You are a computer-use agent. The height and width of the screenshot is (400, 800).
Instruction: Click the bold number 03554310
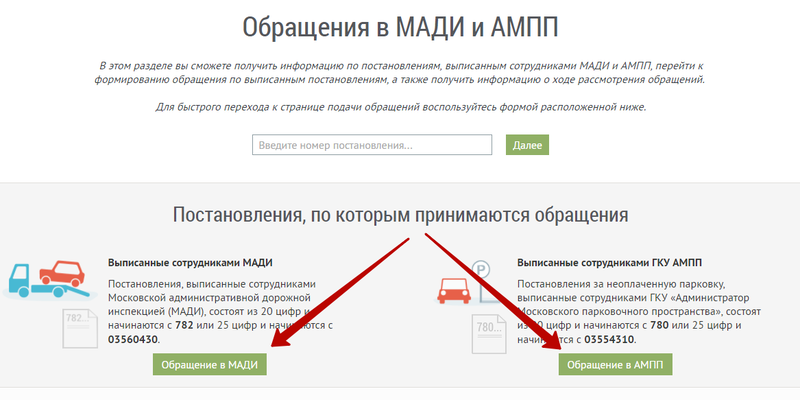click(x=609, y=339)
